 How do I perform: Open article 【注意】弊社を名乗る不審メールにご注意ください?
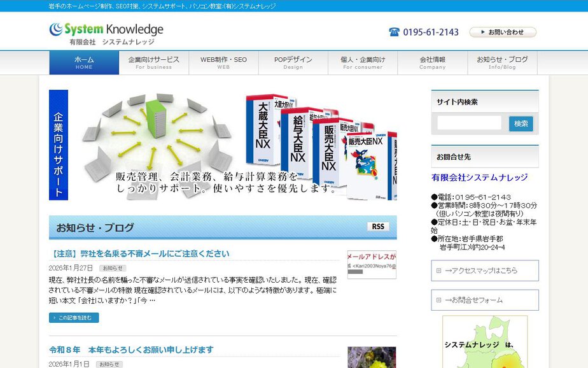(x=139, y=253)
